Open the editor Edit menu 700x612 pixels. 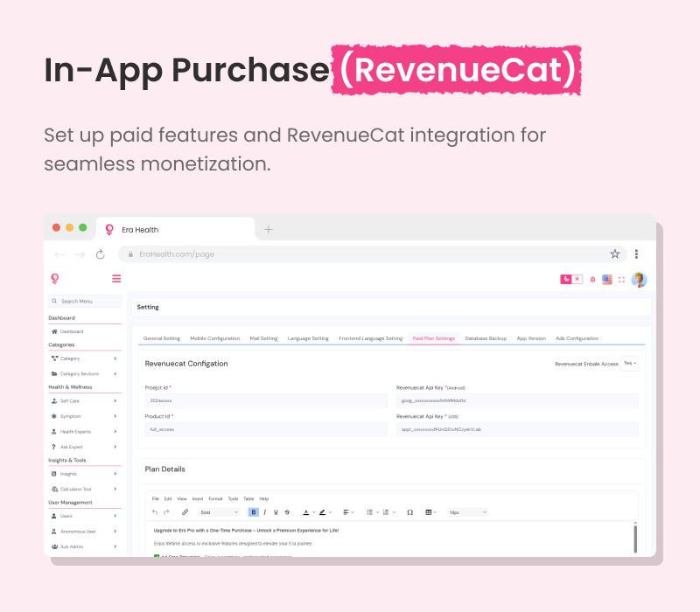[x=168, y=498]
